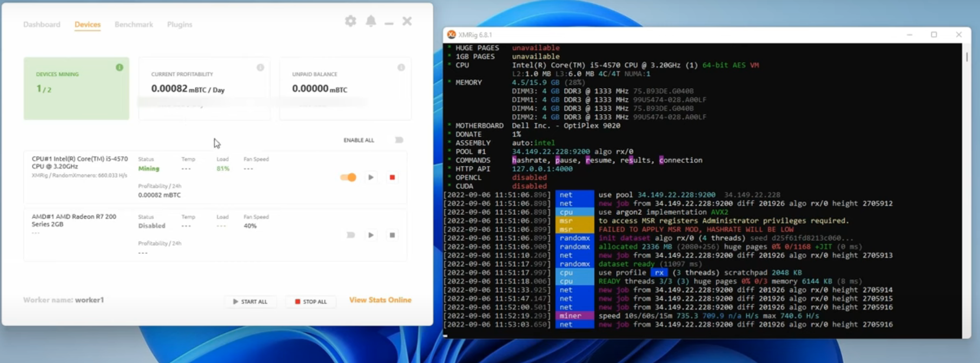Click the Stop All button
The image size is (980, 363).
(310, 301)
